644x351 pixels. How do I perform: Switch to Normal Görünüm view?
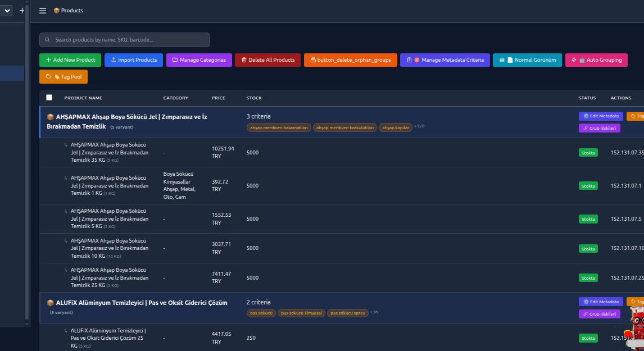pyautogui.click(x=527, y=60)
